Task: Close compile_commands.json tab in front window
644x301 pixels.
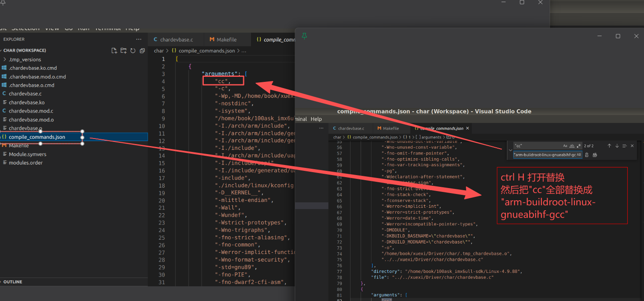Action: (x=467, y=128)
